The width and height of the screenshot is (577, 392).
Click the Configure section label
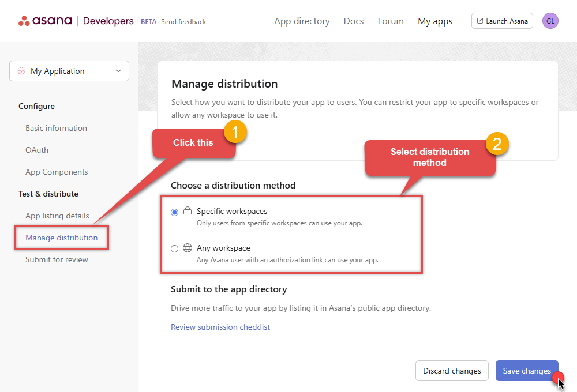click(36, 106)
